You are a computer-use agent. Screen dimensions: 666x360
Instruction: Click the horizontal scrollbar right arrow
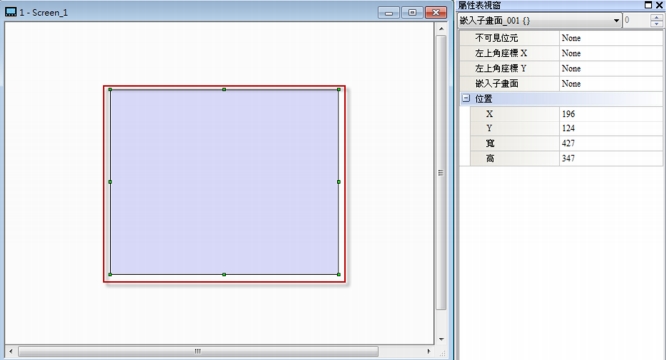pyautogui.click(x=428, y=352)
